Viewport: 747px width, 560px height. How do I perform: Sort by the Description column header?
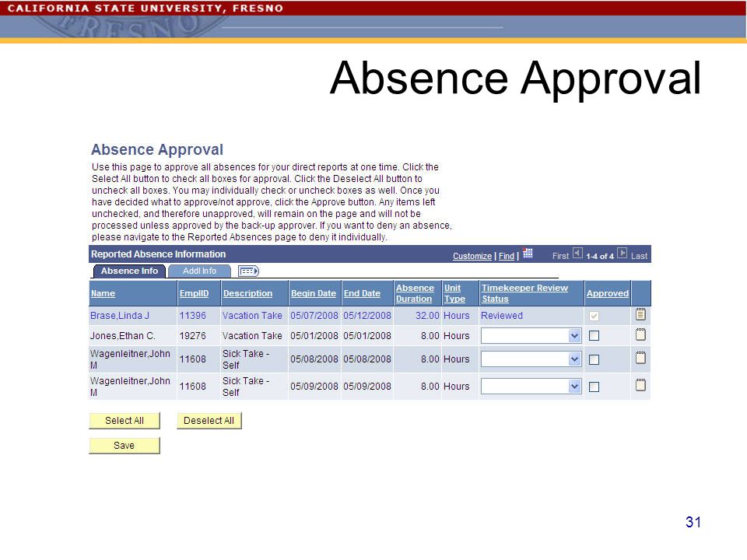(247, 293)
